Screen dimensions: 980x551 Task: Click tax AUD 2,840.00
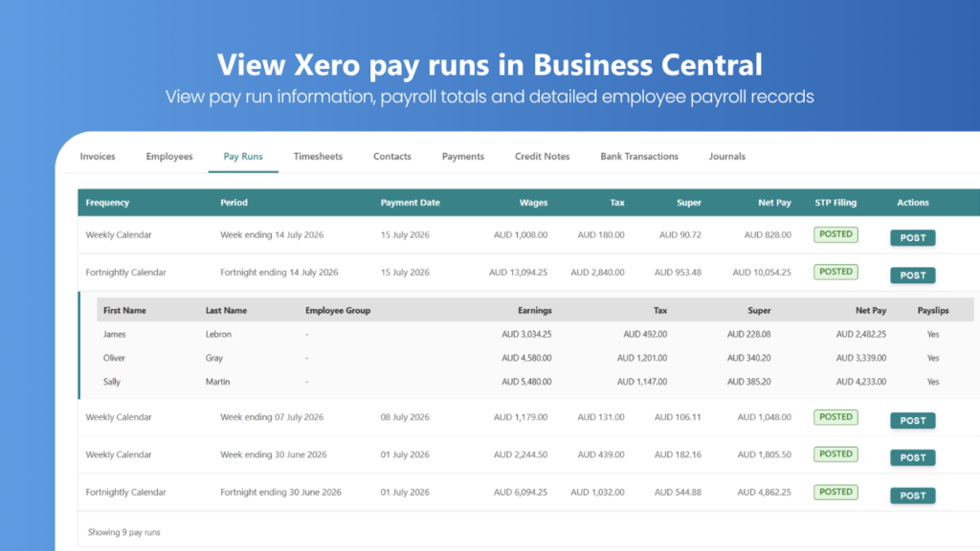click(x=597, y=273)
